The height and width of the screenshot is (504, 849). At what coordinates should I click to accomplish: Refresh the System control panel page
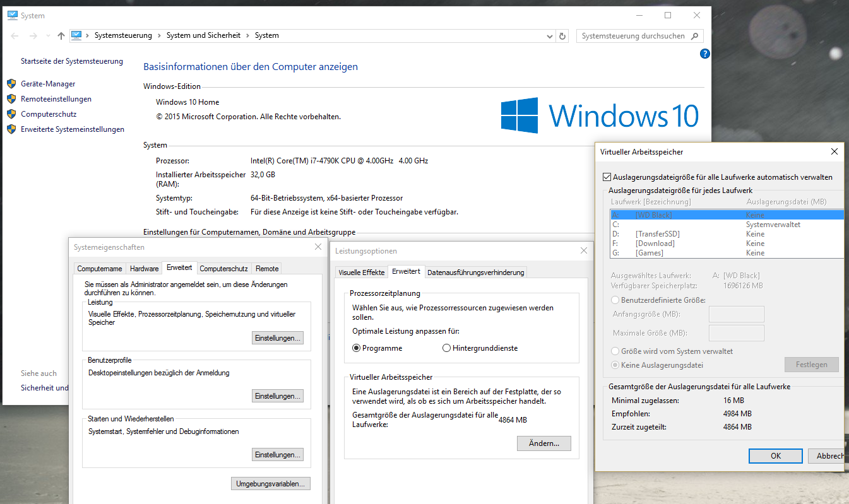coord(562,36)
